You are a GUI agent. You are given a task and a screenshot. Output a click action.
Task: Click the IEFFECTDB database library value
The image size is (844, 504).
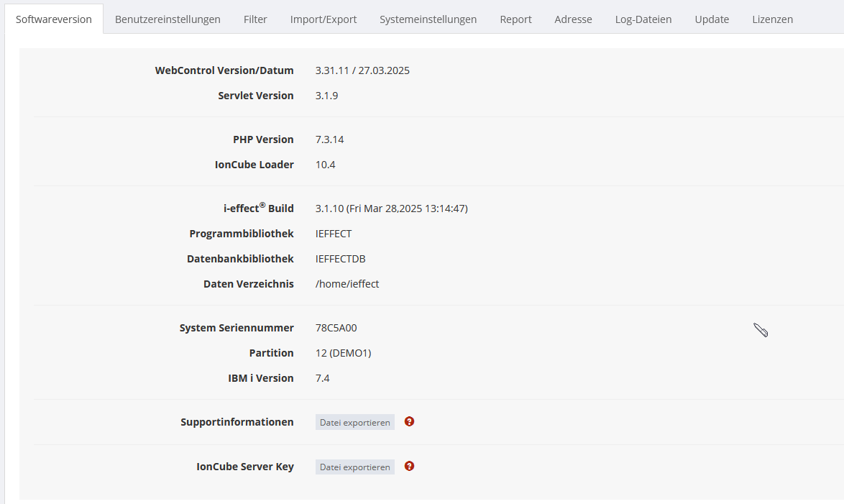340,259
